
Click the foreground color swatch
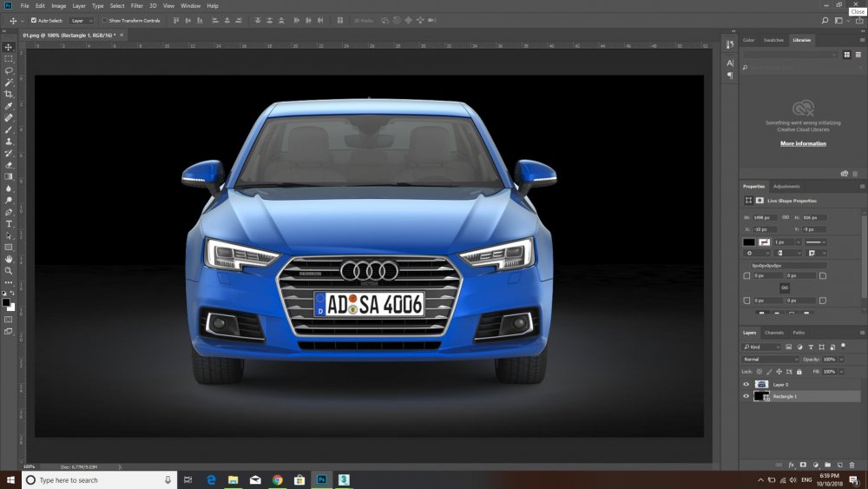[7, 303]
